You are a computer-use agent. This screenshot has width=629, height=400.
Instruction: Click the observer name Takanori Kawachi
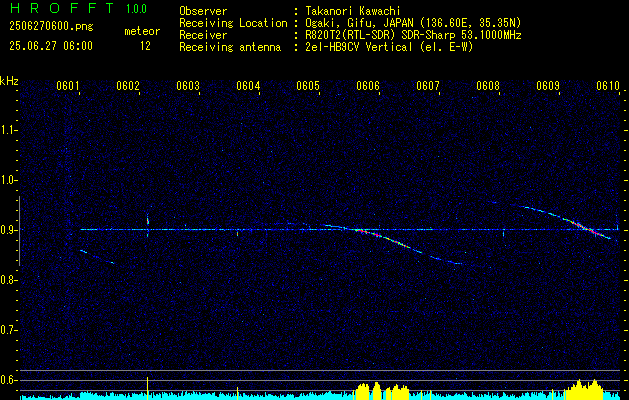pos(351,11)
